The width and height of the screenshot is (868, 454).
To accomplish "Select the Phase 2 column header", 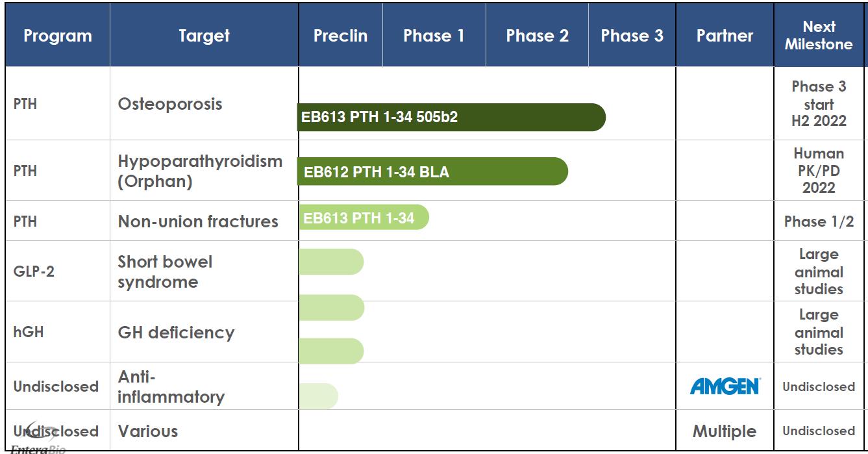I will pyautogui.click(x=537, y=36).
